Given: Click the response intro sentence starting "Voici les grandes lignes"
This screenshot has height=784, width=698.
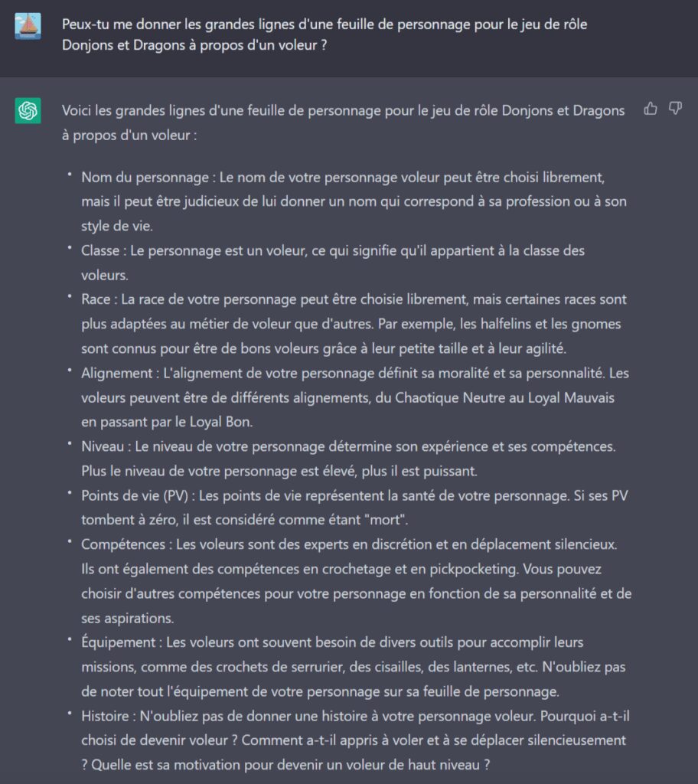Looking at the screenshot, I should coord(343,121).
